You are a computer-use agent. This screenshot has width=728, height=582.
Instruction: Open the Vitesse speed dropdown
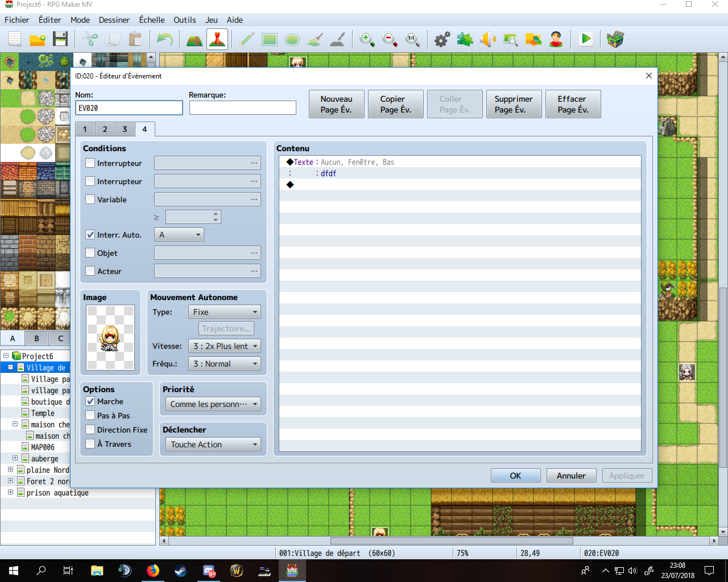(225, 346)
